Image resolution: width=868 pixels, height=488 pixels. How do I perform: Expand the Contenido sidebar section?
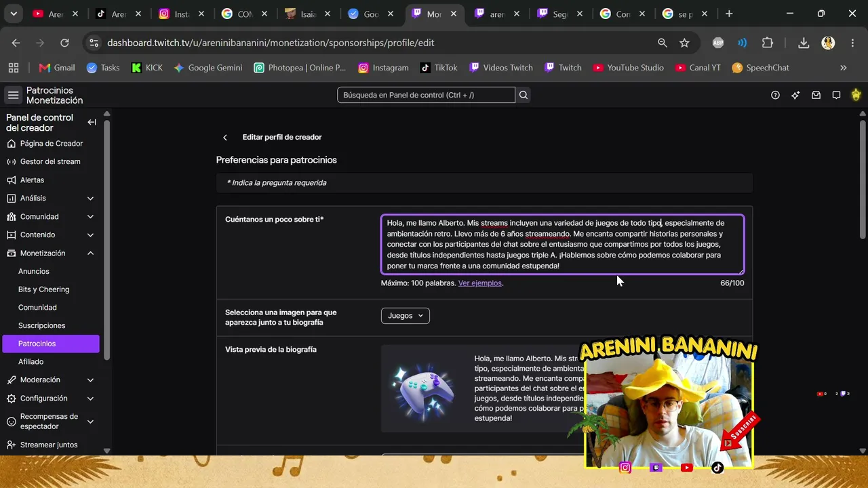90,235
